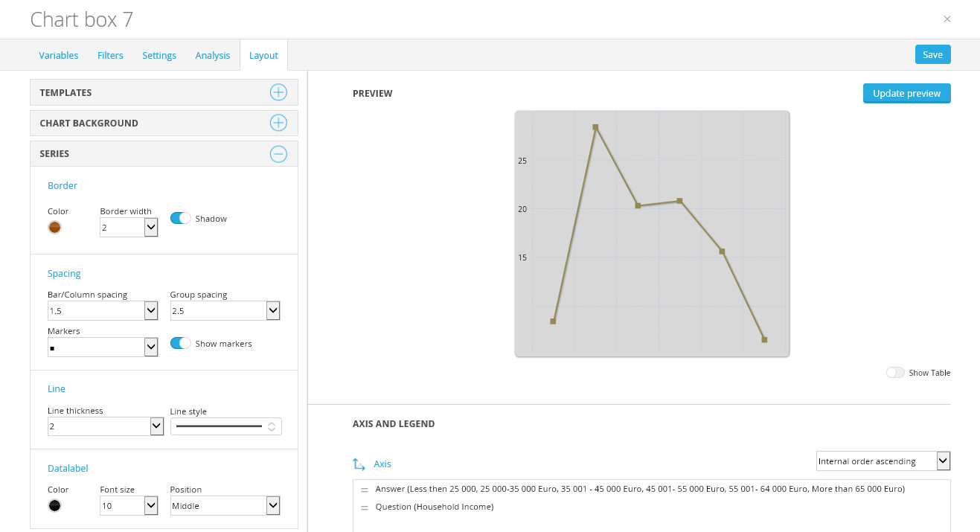Turn off the Shadow toggle
Viewport: 980px width, 532px height.
181,219
